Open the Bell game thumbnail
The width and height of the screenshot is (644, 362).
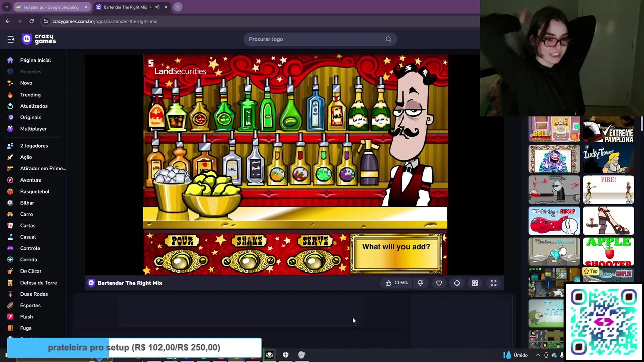pos(554,130)
